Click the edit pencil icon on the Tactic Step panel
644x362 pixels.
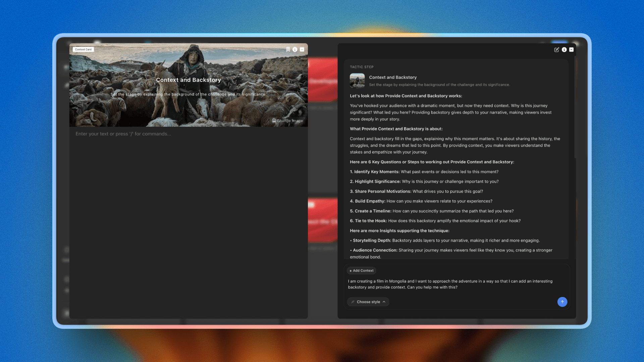point(557,49)
